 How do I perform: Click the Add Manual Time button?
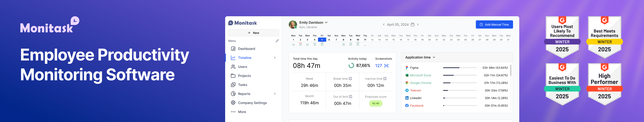coord(494,25)
